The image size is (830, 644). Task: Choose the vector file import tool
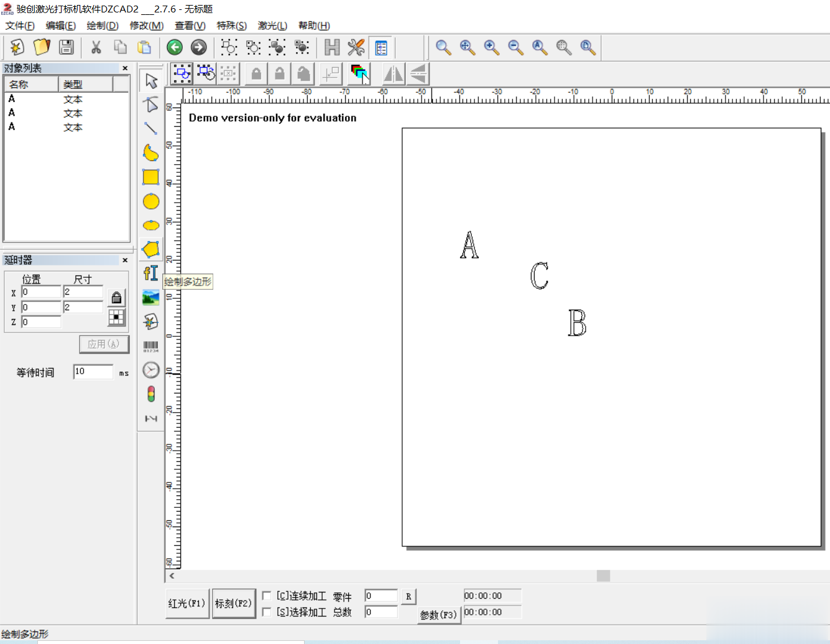(x=151, y=321)
